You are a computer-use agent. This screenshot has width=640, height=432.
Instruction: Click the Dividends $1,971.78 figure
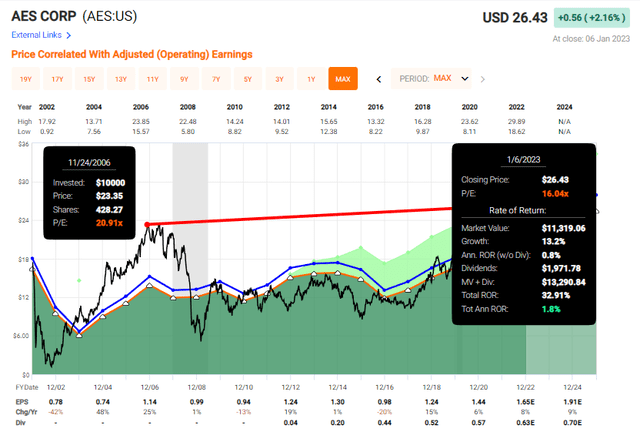point(561,268)
